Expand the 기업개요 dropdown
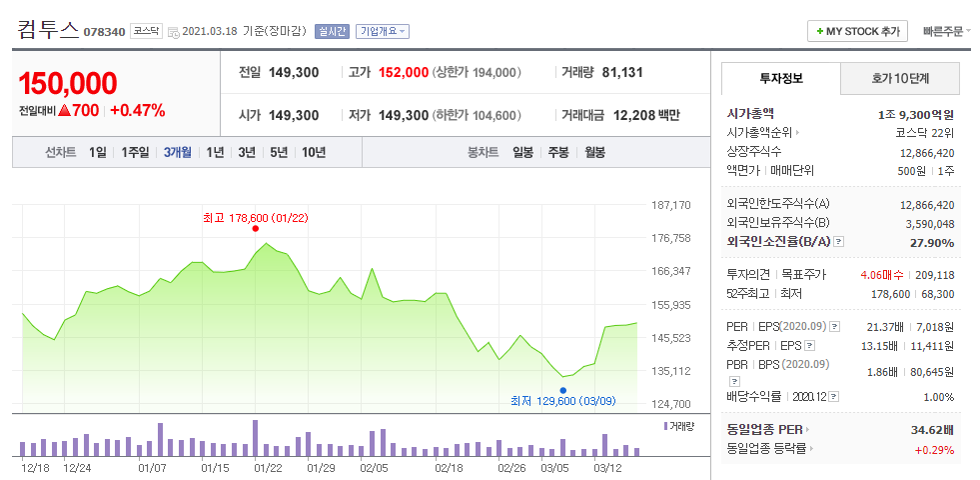 [x=383, y=31]
